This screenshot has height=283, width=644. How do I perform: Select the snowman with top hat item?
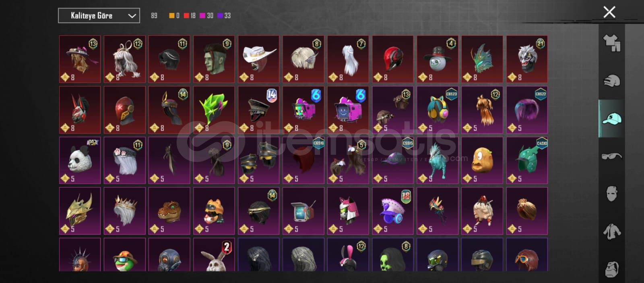437,59
